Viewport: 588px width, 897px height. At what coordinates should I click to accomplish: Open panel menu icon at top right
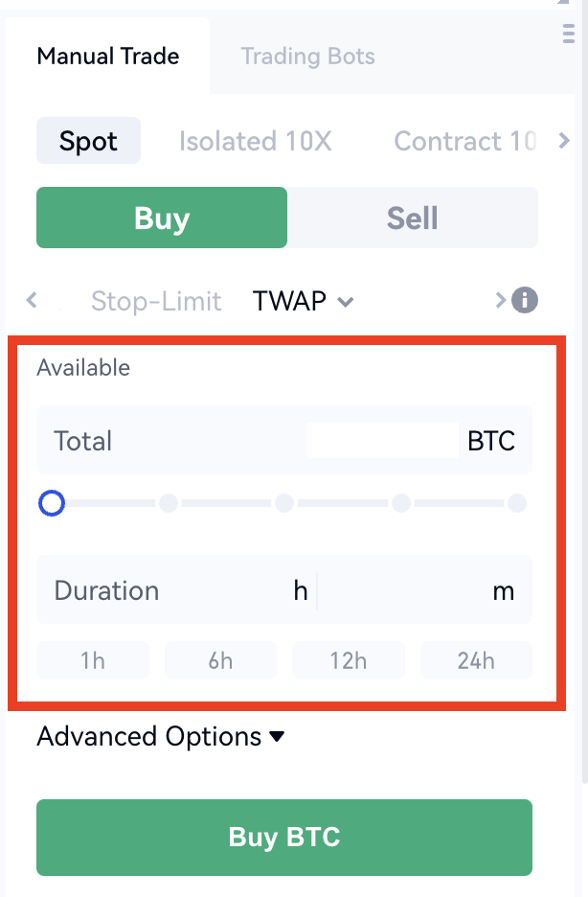pyautogui.click(x=568, y=34)
